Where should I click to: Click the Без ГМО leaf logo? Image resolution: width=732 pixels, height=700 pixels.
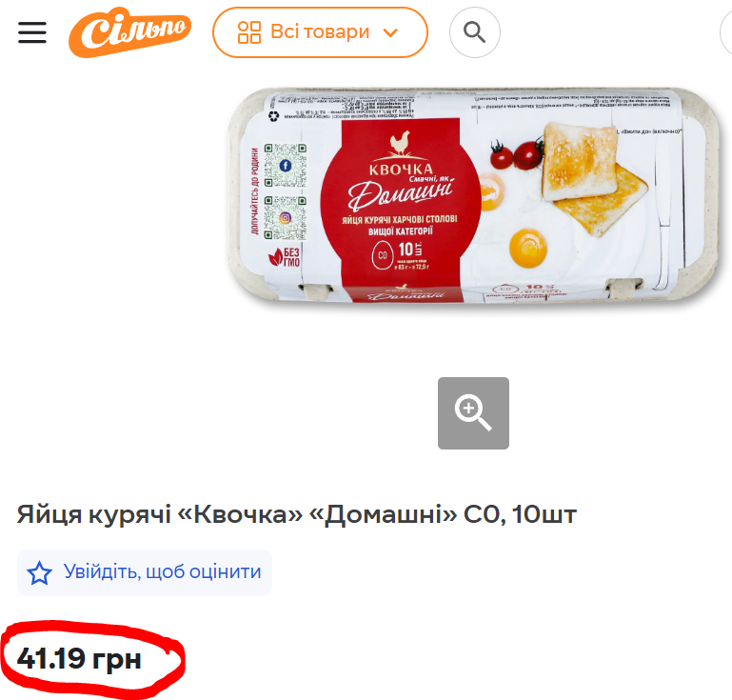point(284,257)
